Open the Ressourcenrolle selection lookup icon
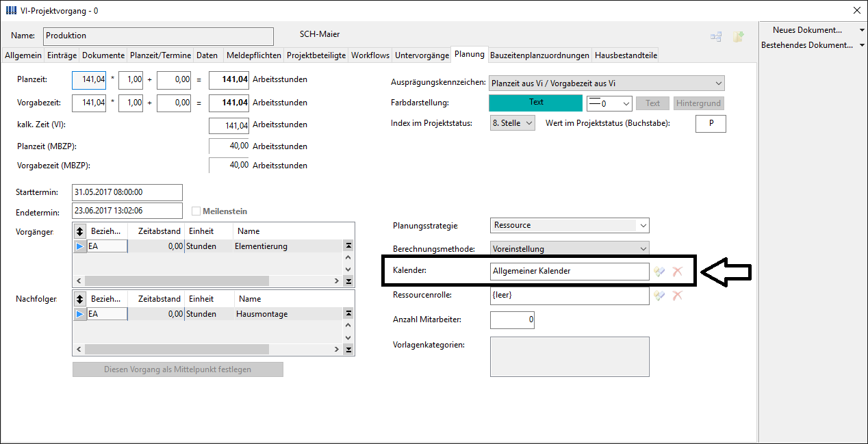This screenshot has width=868, height=444. pos(659,296)
